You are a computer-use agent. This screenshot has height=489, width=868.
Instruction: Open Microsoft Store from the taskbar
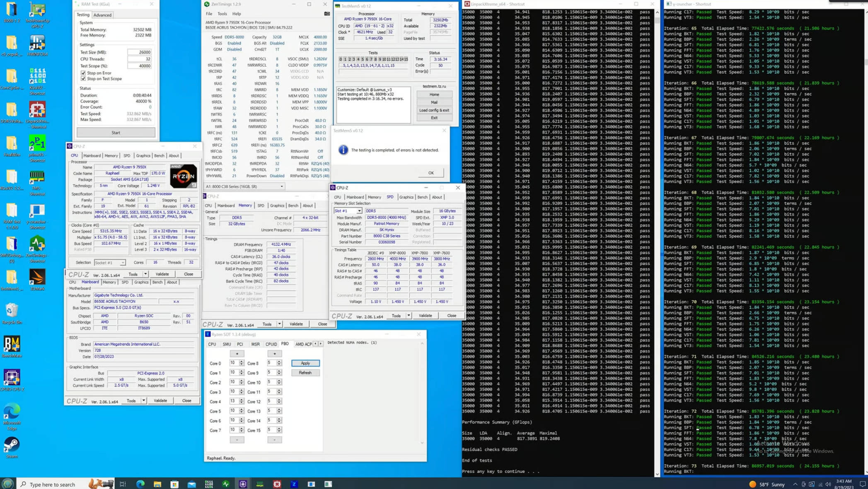174,484
